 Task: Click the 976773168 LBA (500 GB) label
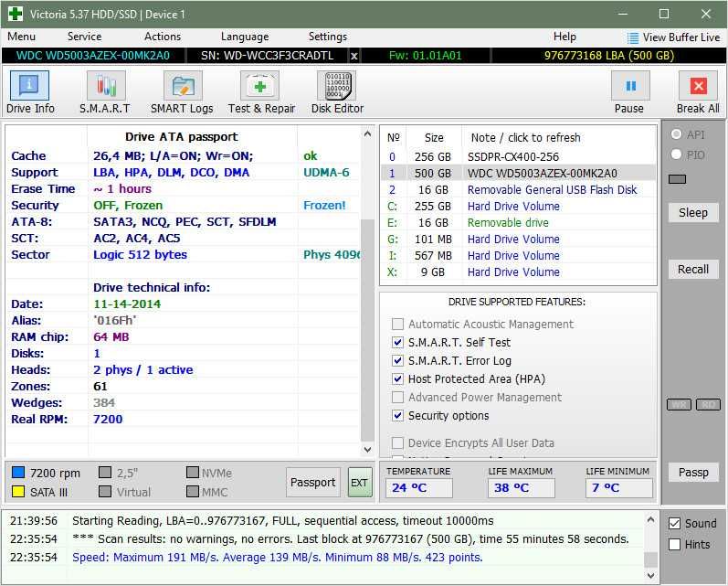pos(608,56)
